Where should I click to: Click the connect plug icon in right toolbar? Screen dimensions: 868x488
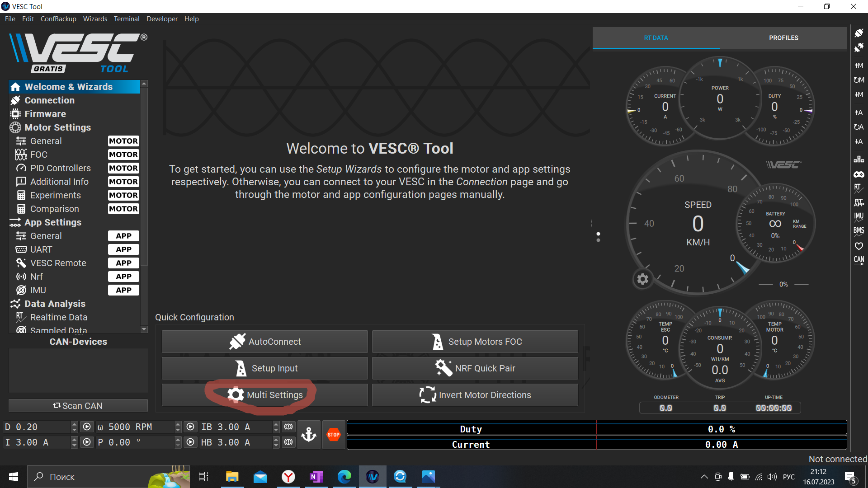tap(859, 33)
